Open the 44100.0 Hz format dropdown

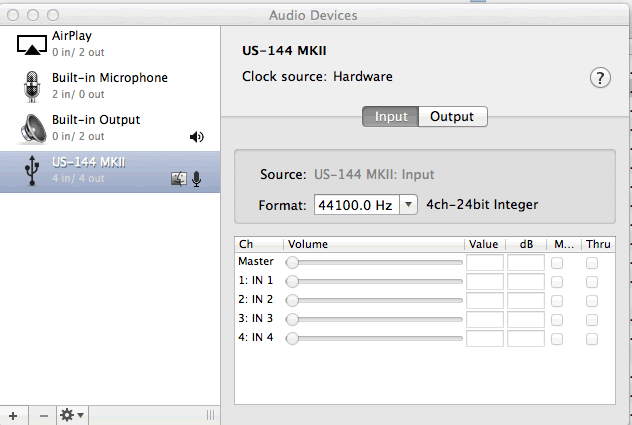click(408, 205)
